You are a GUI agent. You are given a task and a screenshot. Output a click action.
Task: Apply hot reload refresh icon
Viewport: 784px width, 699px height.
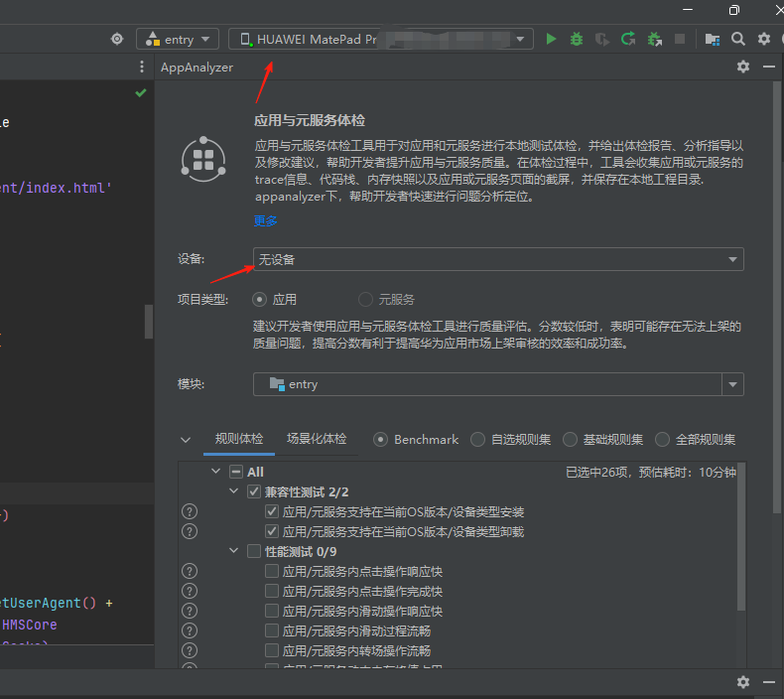point(628,39)
